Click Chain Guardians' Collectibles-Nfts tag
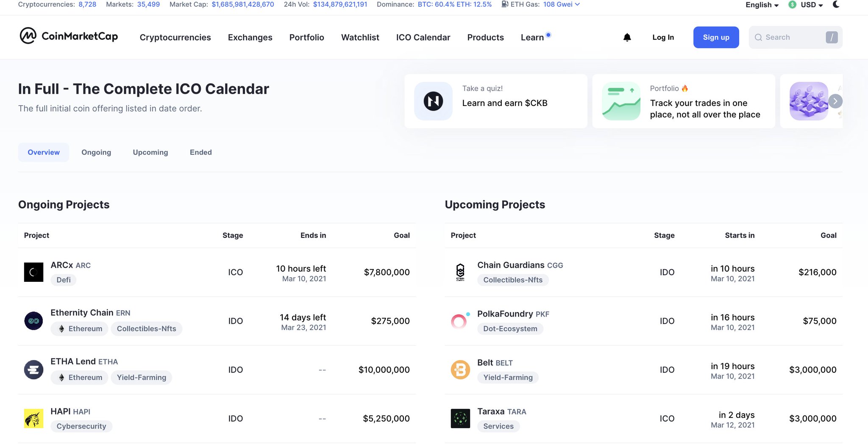The height and width of the screenshot is (445, 868). (x=513, y=280)
